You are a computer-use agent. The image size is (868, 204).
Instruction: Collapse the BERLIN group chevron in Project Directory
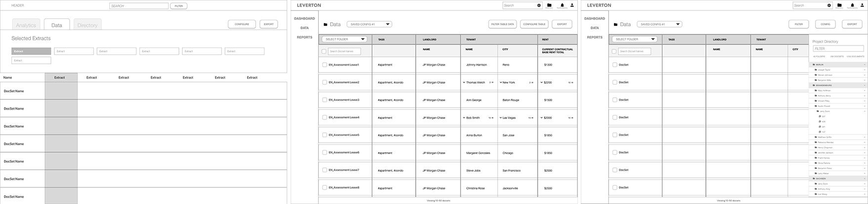(865, 65)
